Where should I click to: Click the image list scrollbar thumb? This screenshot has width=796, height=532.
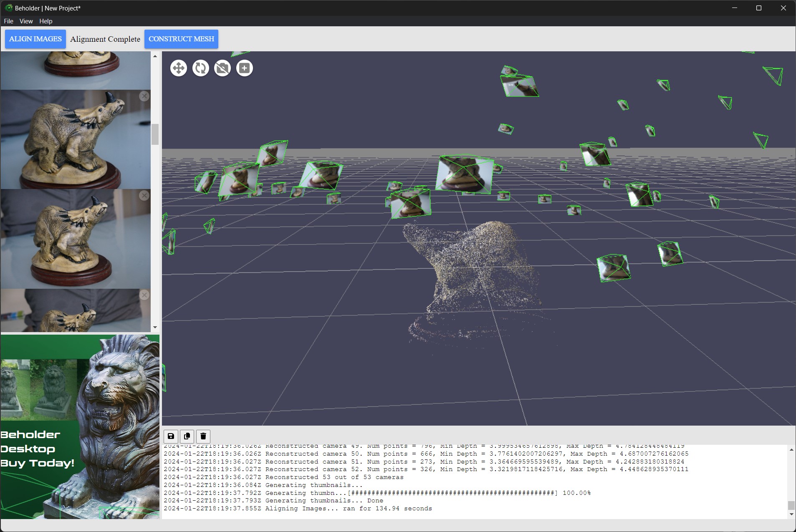155,134
